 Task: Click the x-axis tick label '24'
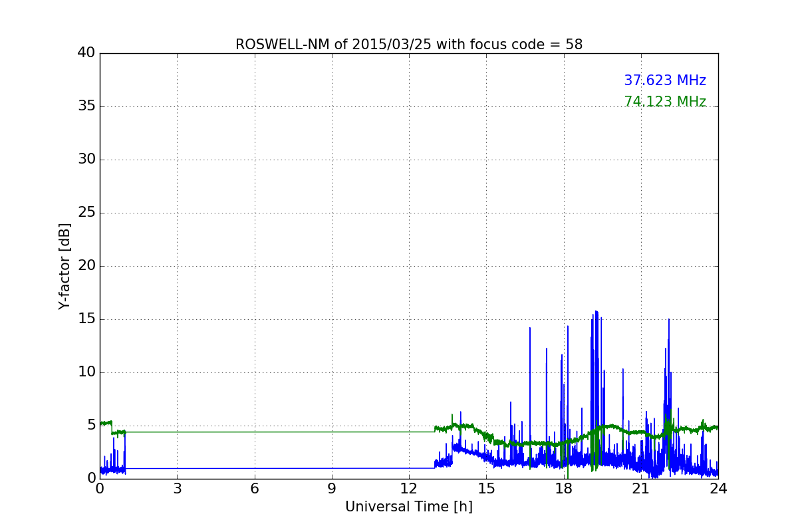pyautogui.click(x=718, y=489)
